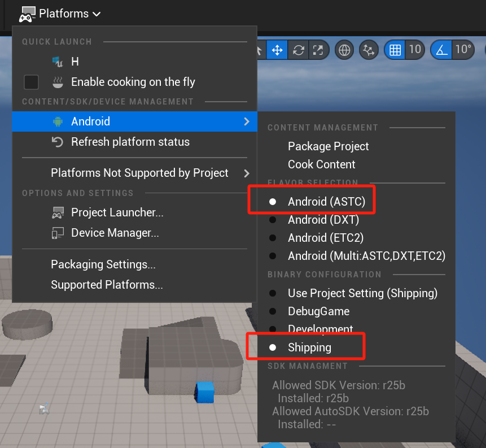The height and width of the screenshot is (448, 486).
Task: Launch on device H in Quick Launch
Action: point(75,62)
